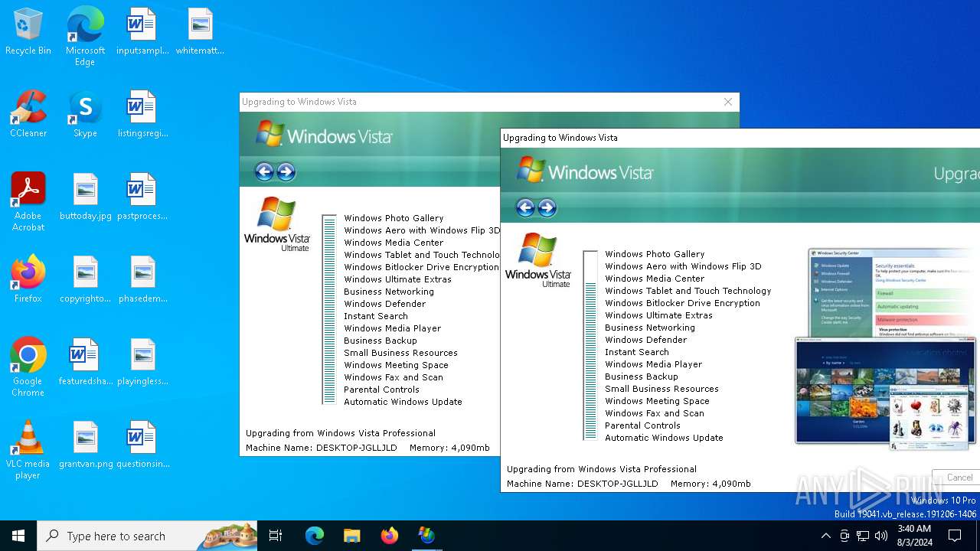
Task: Select pastproces... Word document
Action: click(x=142, y=197)
